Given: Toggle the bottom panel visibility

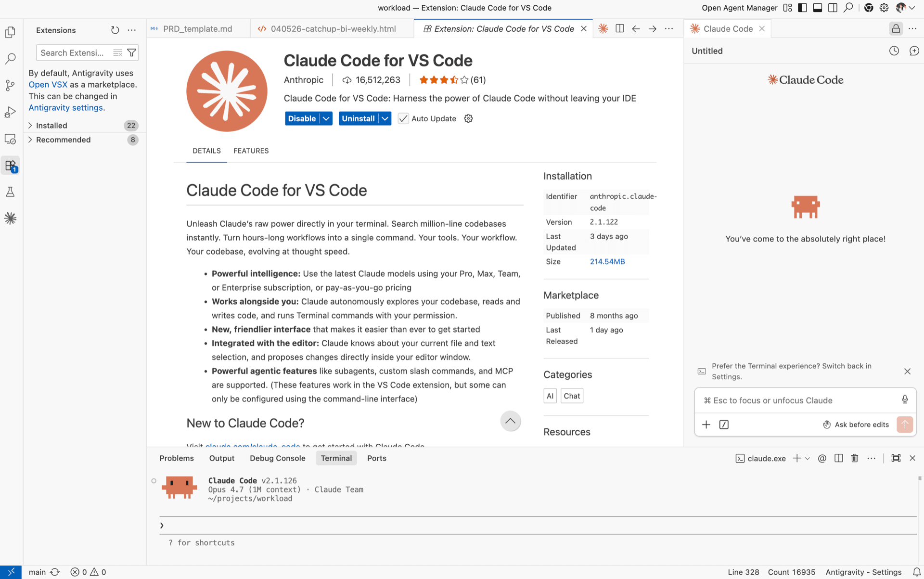Looking at the screenshot, I should tap(818, 8).
